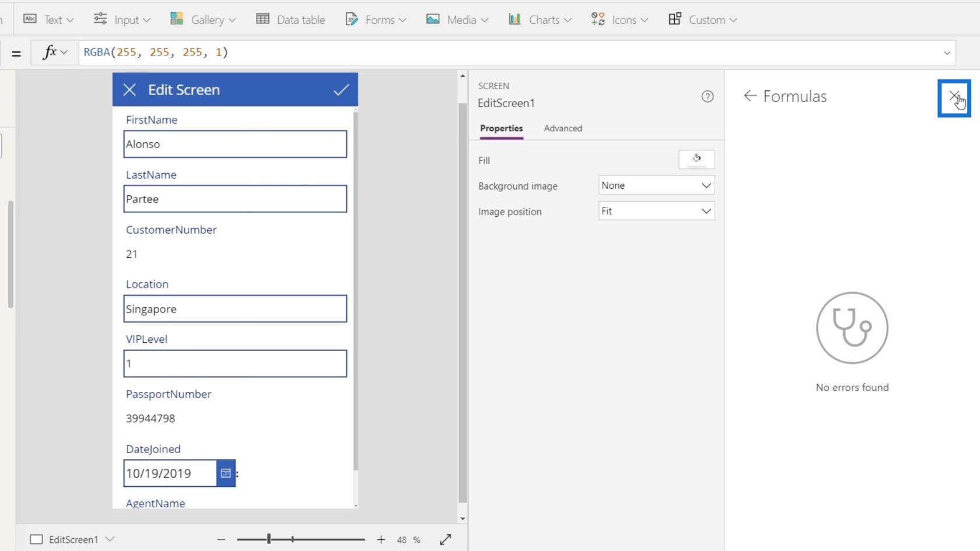Switch to the Properties tab
The width and height of the screenshot is (980, 551).
[501, 128]
